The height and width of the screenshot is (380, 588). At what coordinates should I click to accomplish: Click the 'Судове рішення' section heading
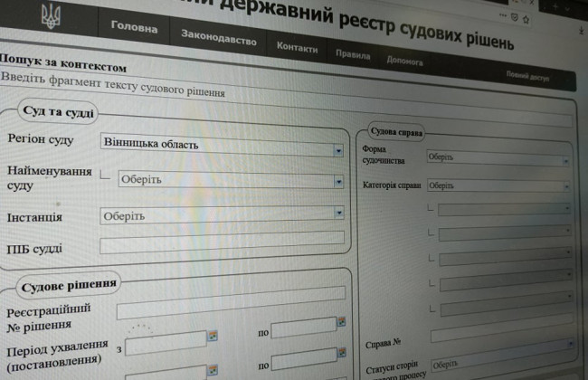[x=69, y=286]
